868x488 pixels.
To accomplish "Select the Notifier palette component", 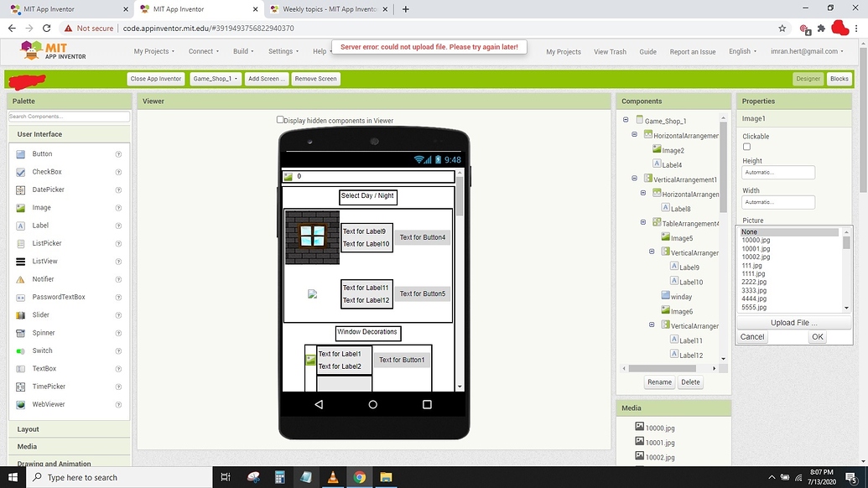I will click(x=43, y=278).
